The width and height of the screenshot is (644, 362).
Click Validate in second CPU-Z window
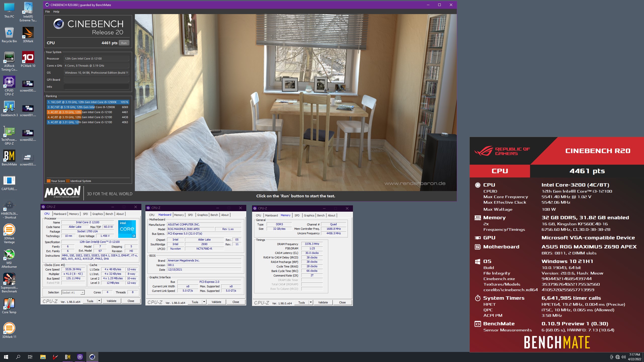[216, 302]
